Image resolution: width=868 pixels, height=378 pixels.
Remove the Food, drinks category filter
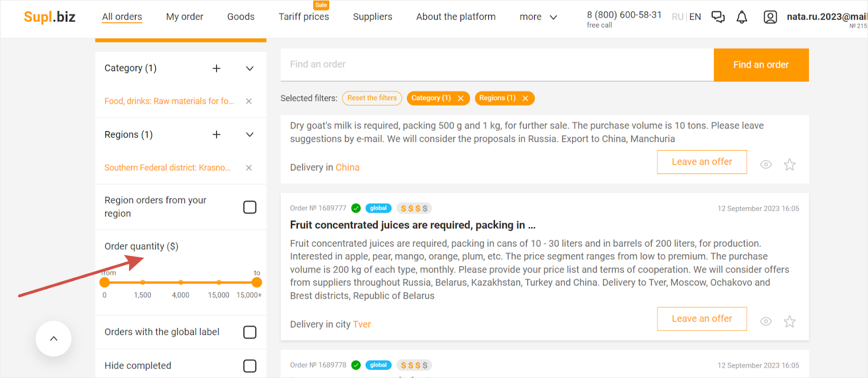point(248,101)
